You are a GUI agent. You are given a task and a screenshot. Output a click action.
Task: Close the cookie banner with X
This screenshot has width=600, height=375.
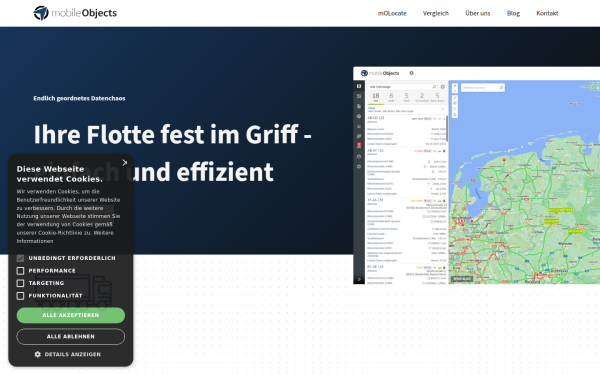click(x=125, y=163)
